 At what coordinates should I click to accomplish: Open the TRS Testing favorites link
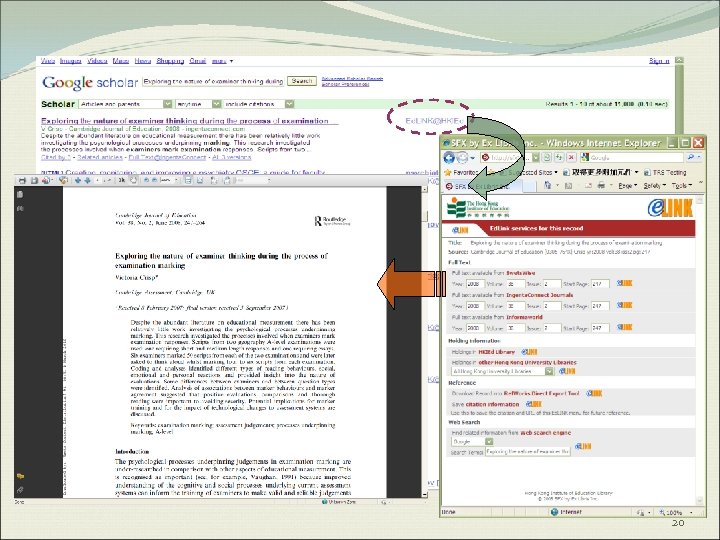665,172
